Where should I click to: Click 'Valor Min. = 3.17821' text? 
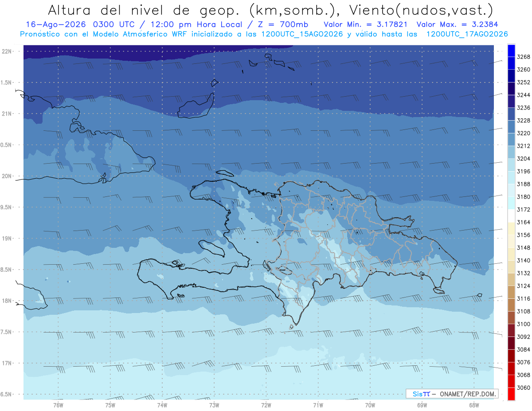[x=365, y=24]
